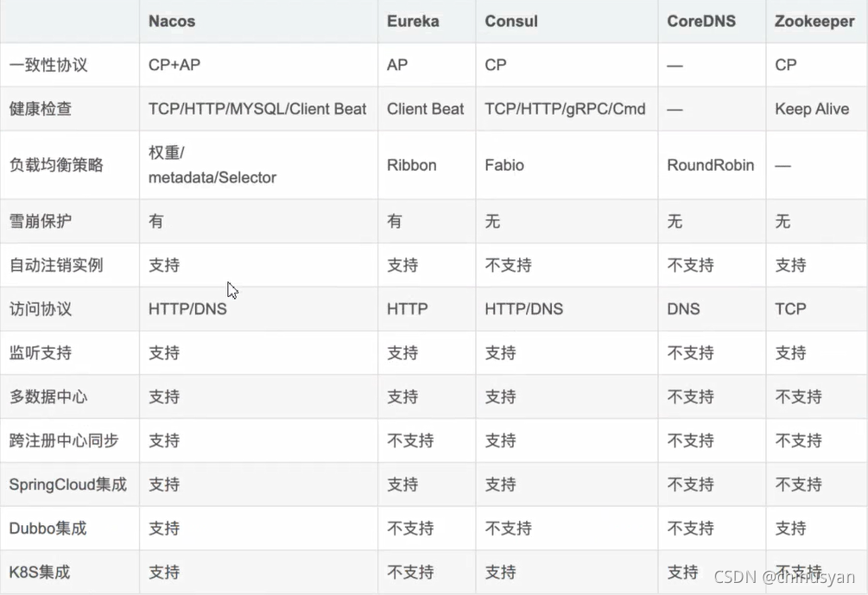Click the RoundRobin cell under CoreDNS
This screenshot has width=868, height=595.
[x=710, y=165]
